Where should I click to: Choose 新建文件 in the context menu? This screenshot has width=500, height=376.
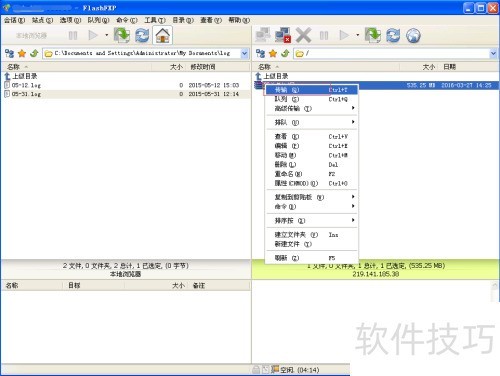(x=311, y=244)
